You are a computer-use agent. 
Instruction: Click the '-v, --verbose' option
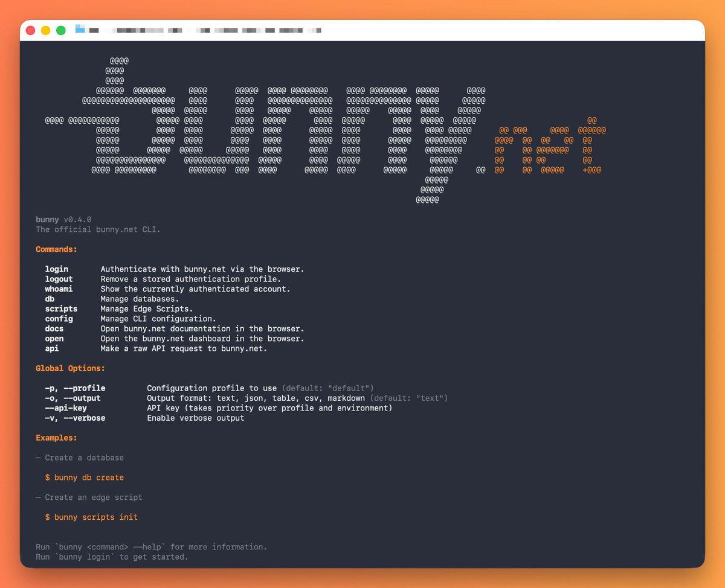[75, 418]
